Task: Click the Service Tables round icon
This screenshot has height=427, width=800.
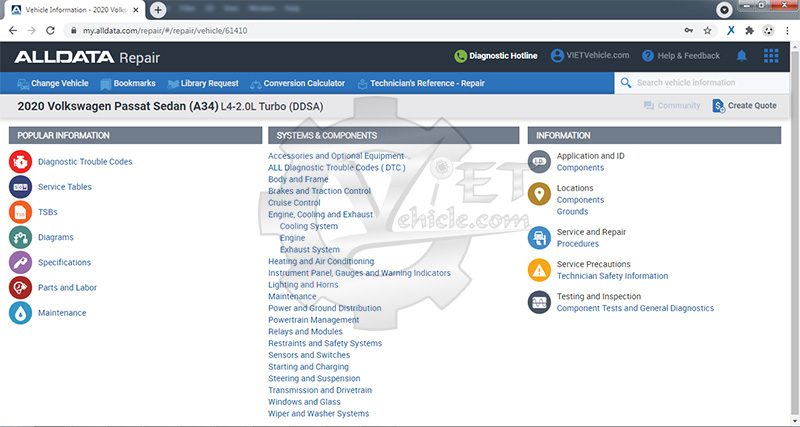Action: tap(20, 187)
